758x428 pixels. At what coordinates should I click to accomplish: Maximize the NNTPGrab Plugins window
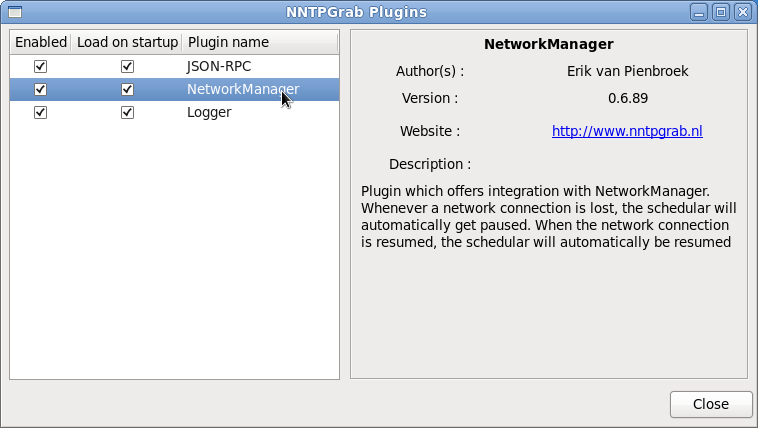[720, 12]
